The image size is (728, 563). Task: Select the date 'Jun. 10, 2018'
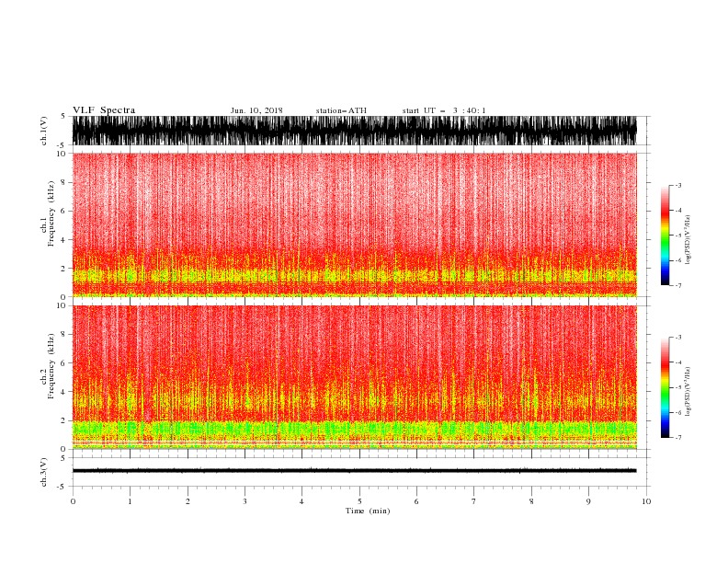point(256,110)
